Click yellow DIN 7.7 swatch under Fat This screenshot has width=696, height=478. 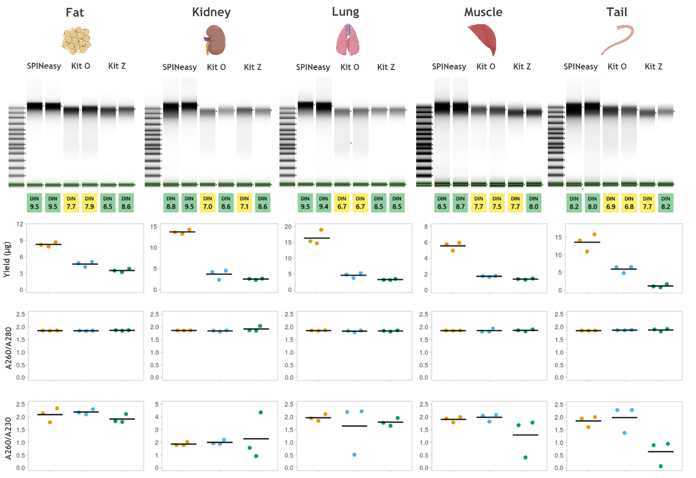(71, 203)
